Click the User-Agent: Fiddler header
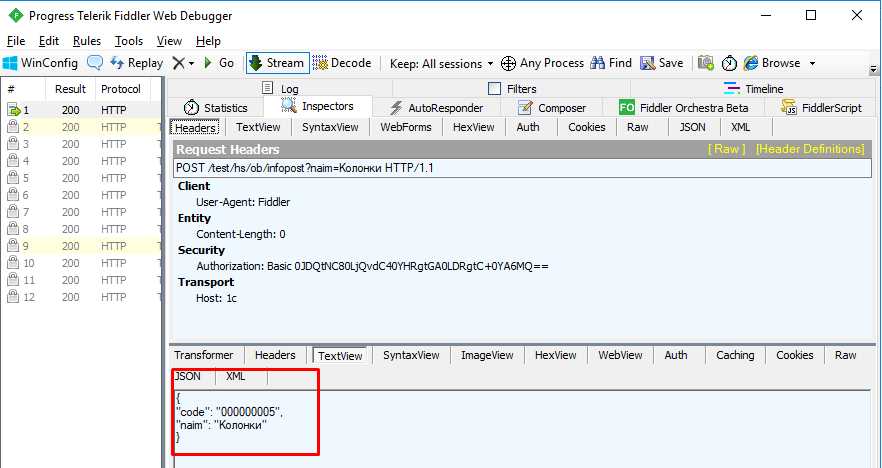This screenshot has height=468, width=882. point(243,202)
